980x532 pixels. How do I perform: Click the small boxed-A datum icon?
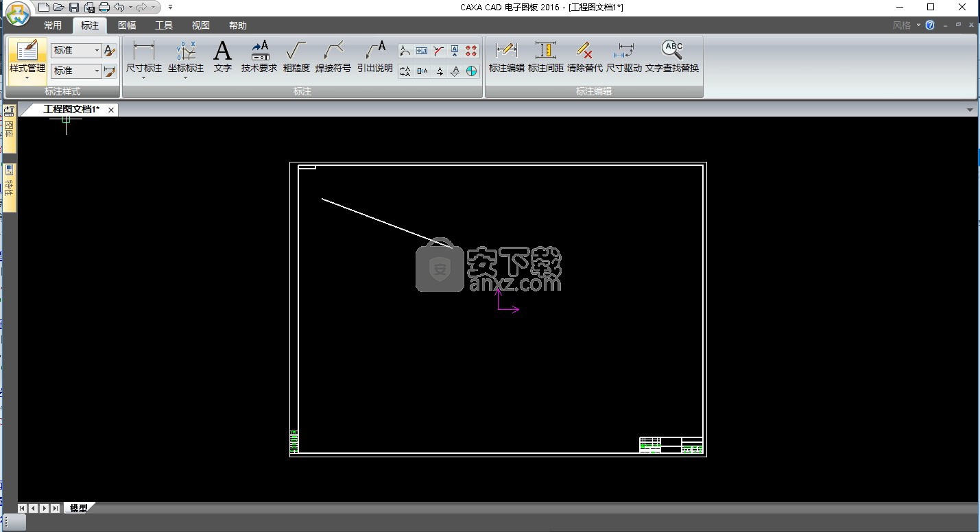coord(455,51)
